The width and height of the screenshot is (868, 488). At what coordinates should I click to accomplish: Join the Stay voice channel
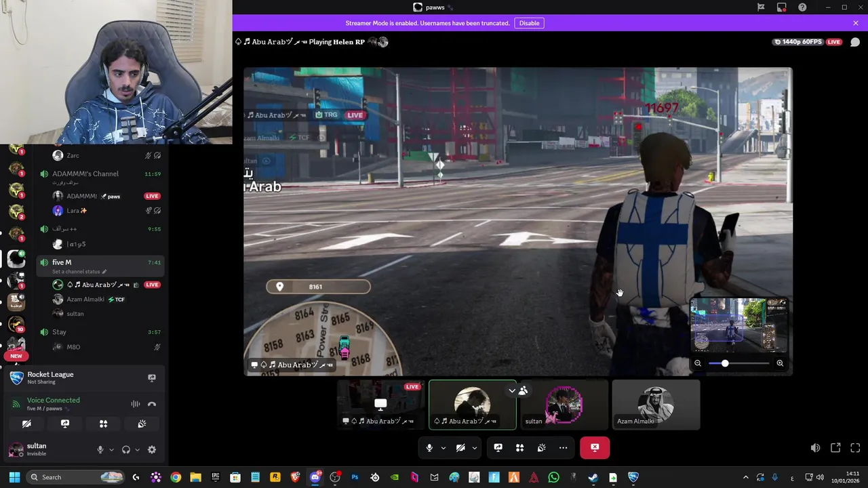coord(100,332)
